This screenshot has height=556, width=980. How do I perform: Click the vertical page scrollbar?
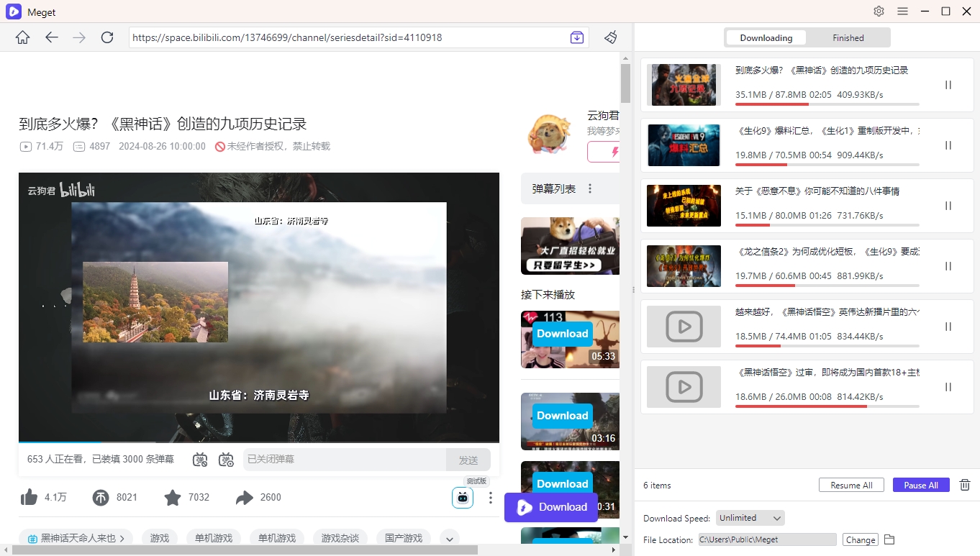pos(625,83)
